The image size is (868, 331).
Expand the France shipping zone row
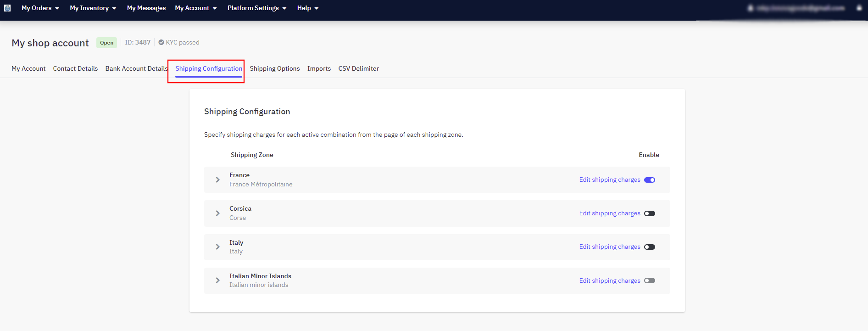[x=218, y=180]
